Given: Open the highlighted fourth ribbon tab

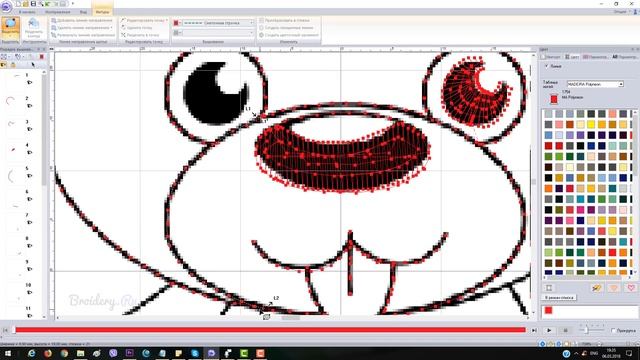Looking at the screenshot, I should pos(102,12).
